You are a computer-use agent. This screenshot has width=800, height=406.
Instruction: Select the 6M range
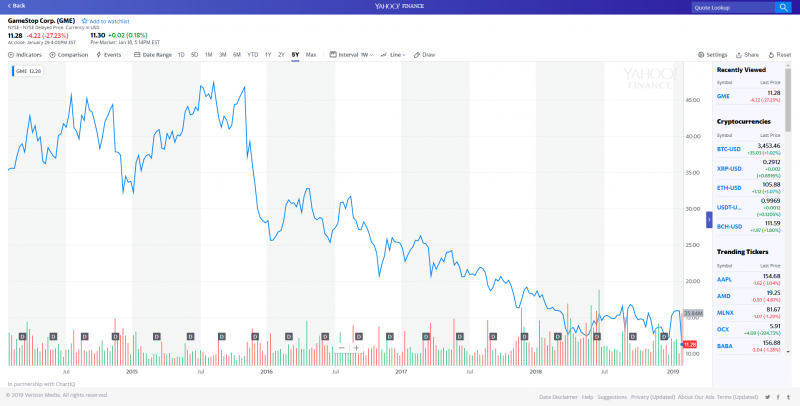pyautogui.click(x=237, y=55)
